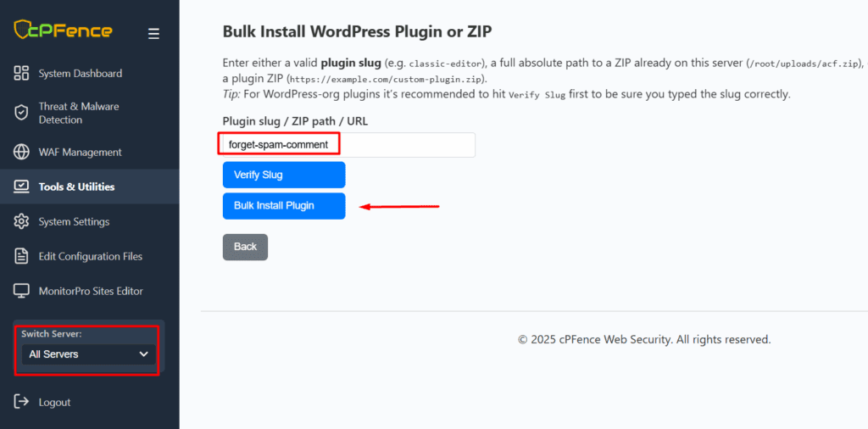Click the Tools & Utilities icon
Screen dimensions: 868x429
(x=22, y=187)
